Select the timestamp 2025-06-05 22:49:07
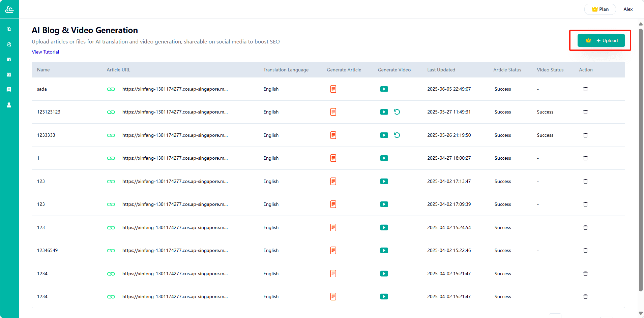Screen dimensions: 644x318 449,89
